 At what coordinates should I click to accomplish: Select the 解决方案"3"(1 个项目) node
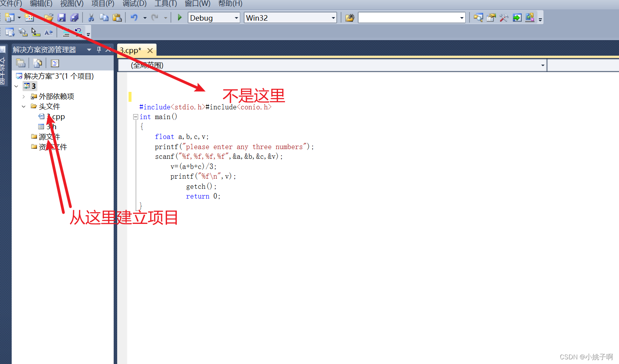(55, 76)
